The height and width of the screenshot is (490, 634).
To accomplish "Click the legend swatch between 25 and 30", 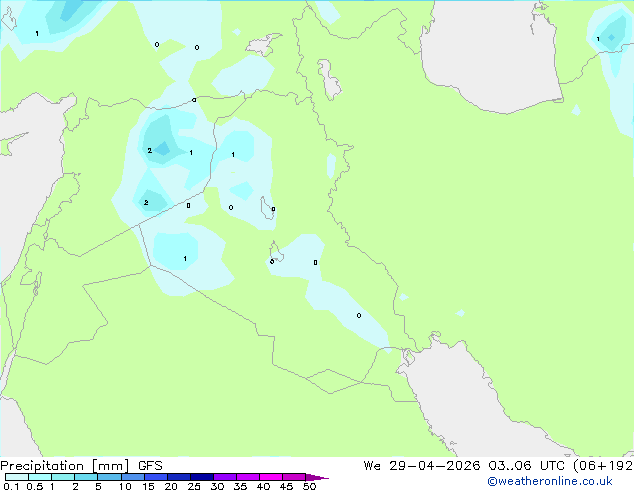I will (x=201, y=477).
